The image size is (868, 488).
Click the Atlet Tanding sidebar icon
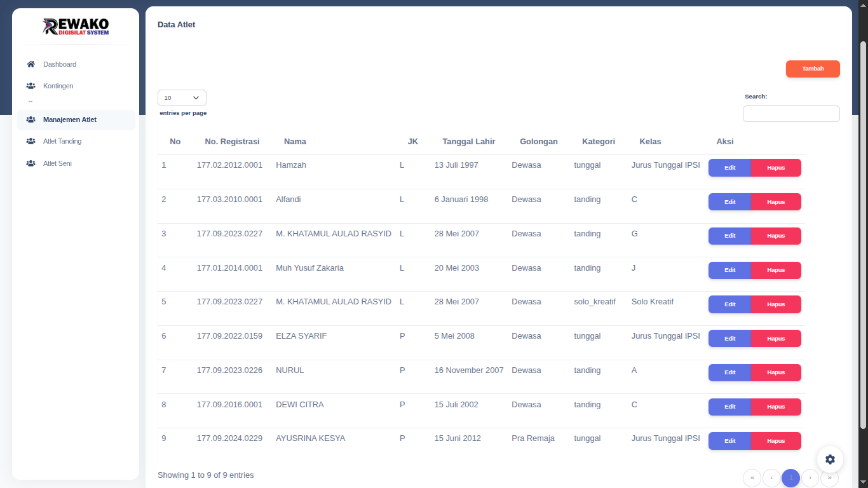coord(31,141)
